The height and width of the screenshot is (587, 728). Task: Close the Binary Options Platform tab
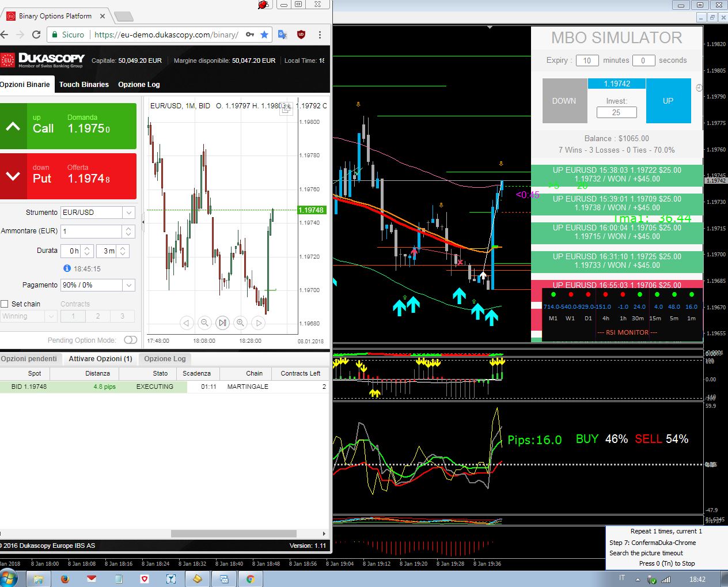pyautogui.click(x=103, y=16)
